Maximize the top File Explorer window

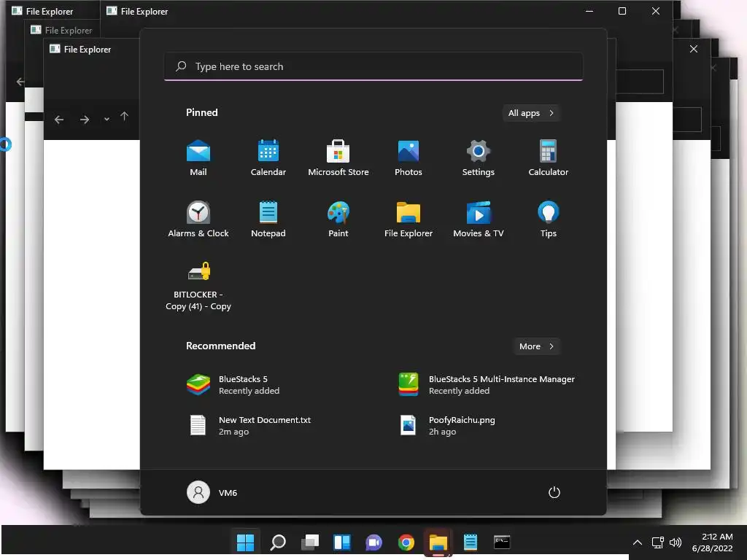[622, 11]
